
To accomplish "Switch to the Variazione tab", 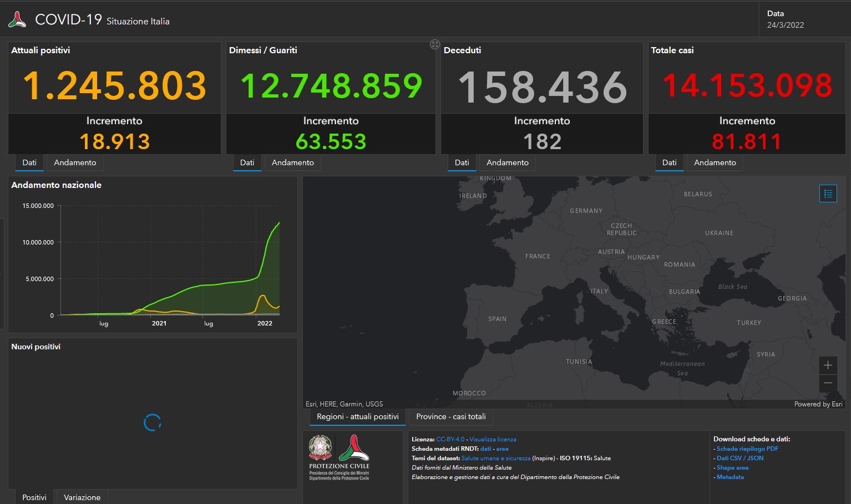I will tap(81, 497).
